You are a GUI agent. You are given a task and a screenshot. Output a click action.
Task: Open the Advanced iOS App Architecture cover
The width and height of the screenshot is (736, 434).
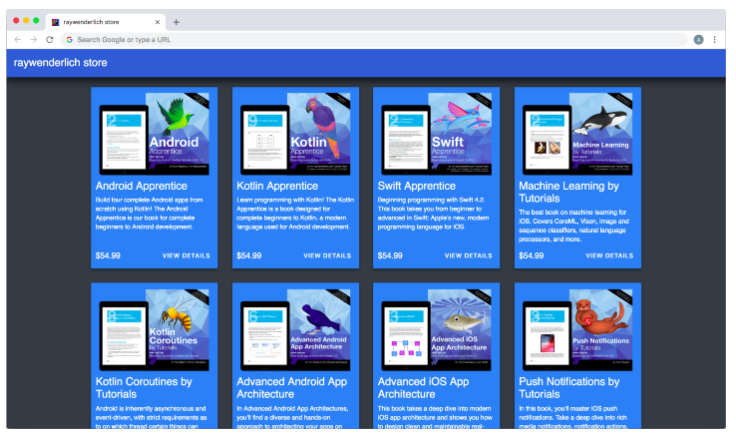(437, 330)
